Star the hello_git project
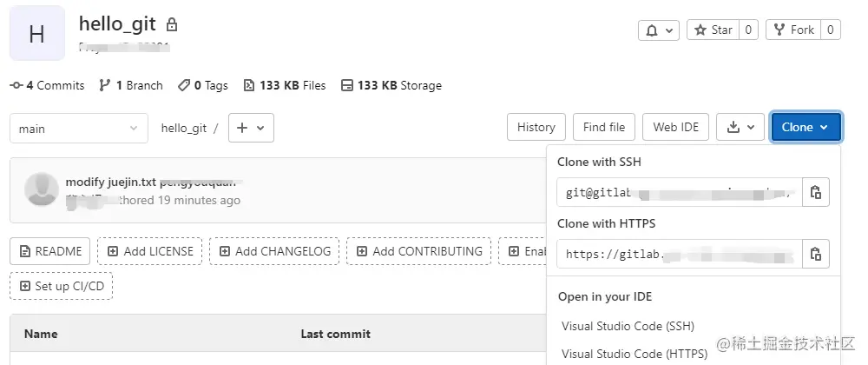Viewport: 868px width, 365px height. coord(713,30)
